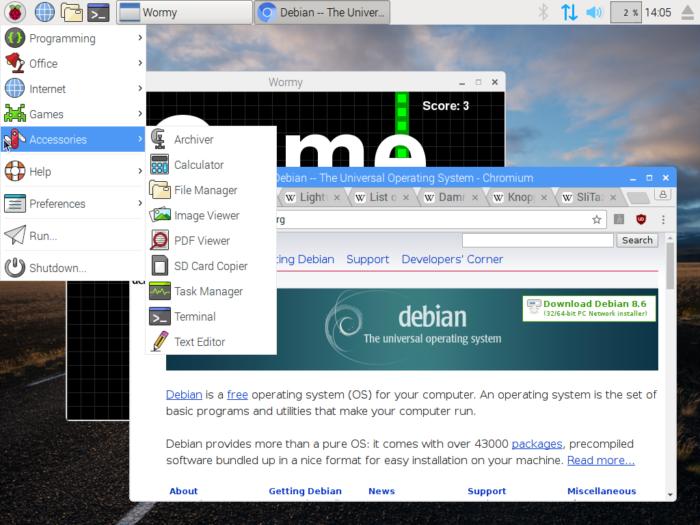Click the grey extension icon beside the star

[x=619, y=219]
